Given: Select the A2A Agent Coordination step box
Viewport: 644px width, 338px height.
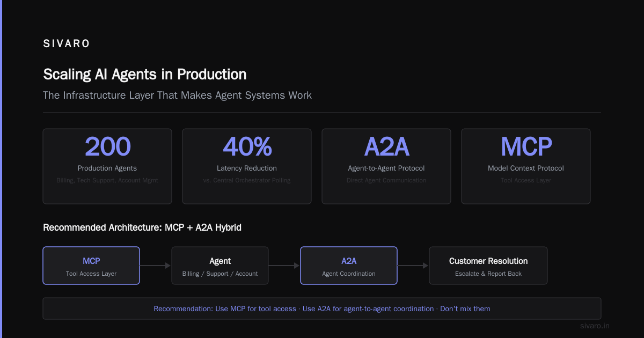Looking at the screenshot, I should click(x=349, y=266).
